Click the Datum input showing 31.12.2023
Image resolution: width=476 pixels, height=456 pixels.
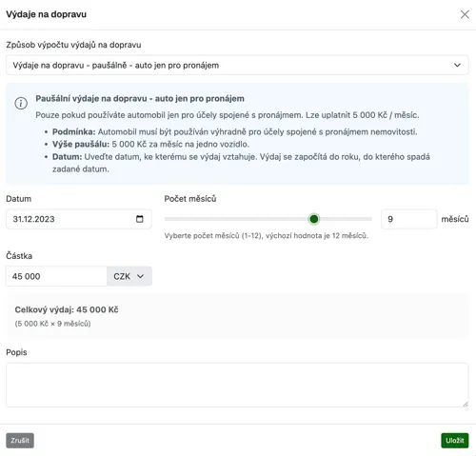[x=79, y=219]
